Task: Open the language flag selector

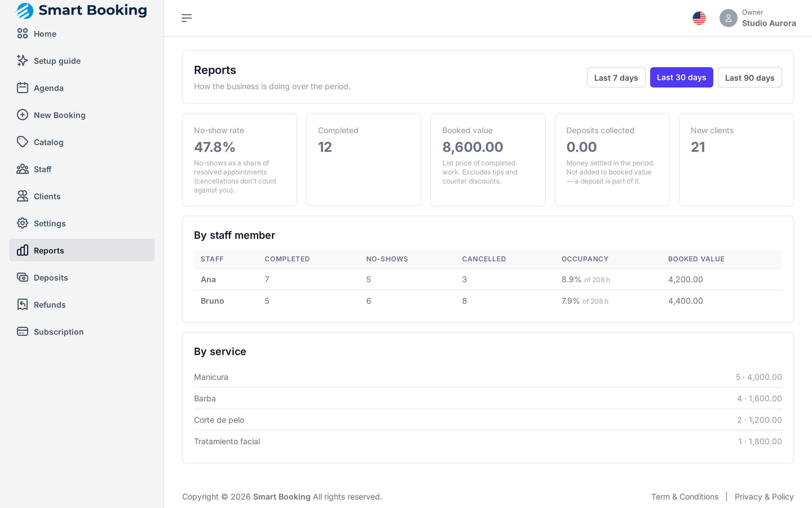Action: [x=699, y=18]
